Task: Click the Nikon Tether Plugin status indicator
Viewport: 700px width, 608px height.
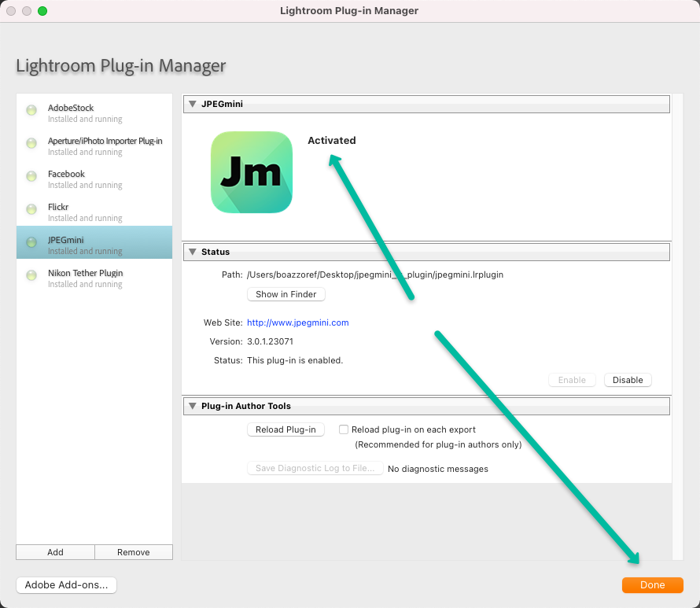Action: (x=31, y=275)
